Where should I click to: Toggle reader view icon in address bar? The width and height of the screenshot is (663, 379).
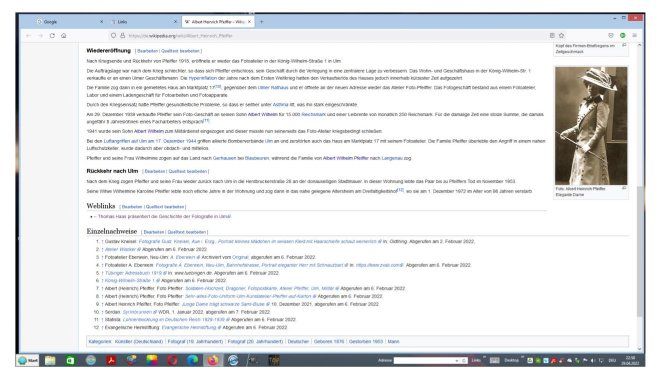click(552, 36)
